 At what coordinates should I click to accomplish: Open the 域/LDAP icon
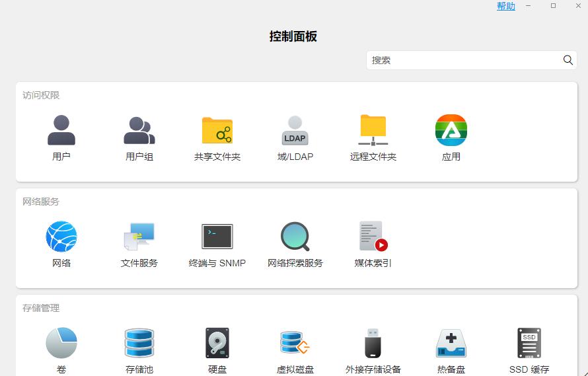295,131
